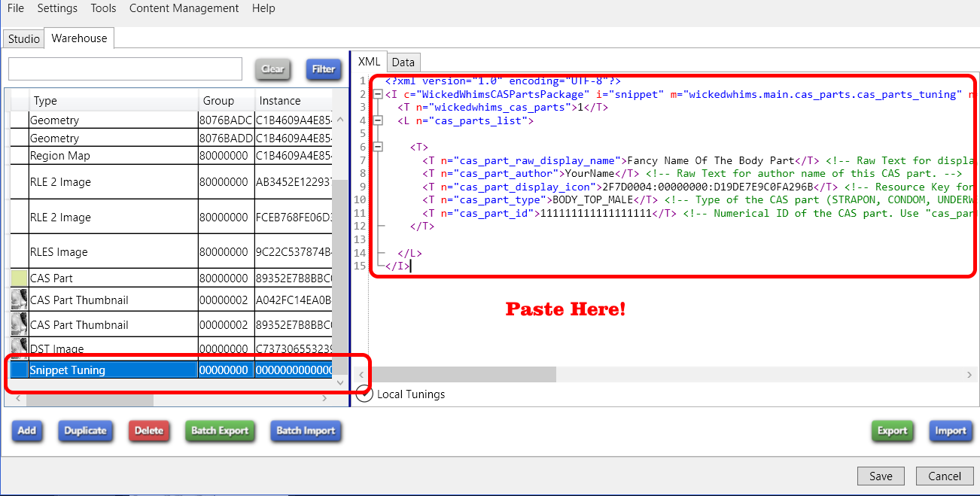Screen dimensions: 980x496
Task: Click the blue Import button
Action: [x=950, y=431]
